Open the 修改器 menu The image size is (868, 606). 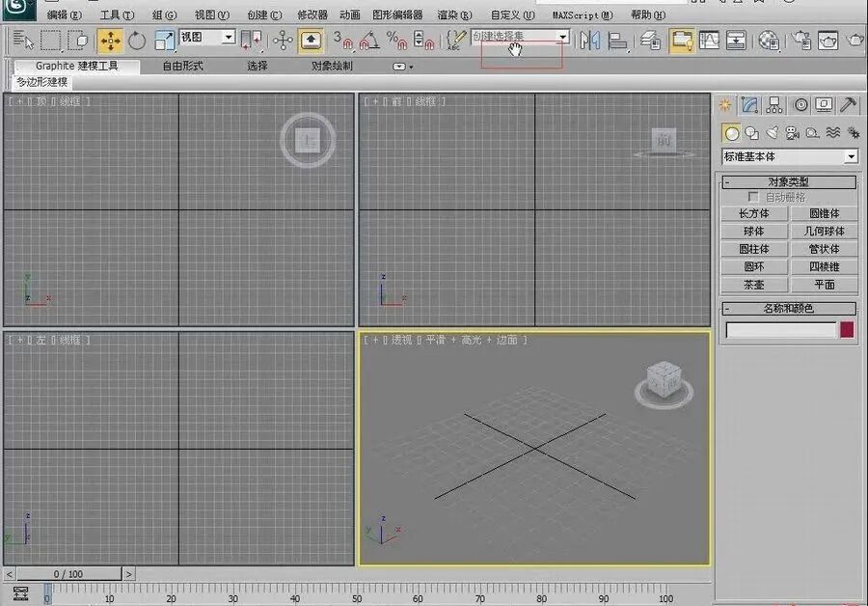pyautogui.click(x=312, y=14)
